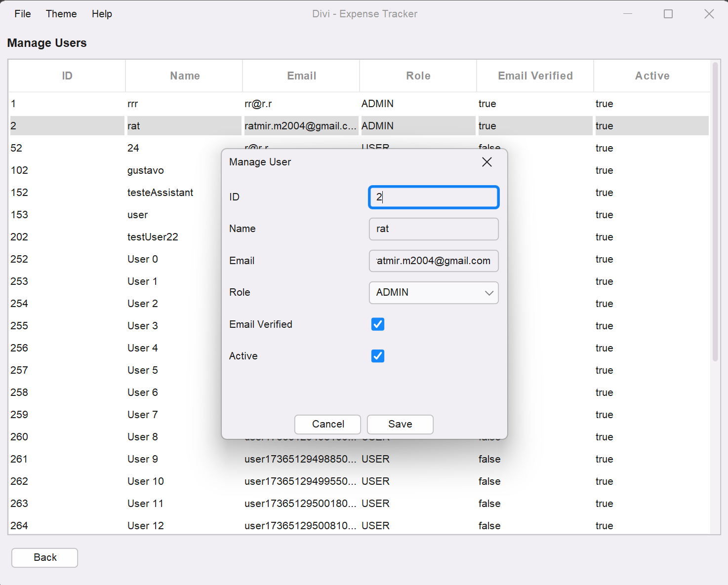728x585 pixels.
Task: Maximize the Divi Expense Tracker window
Action: pos(668,14)
